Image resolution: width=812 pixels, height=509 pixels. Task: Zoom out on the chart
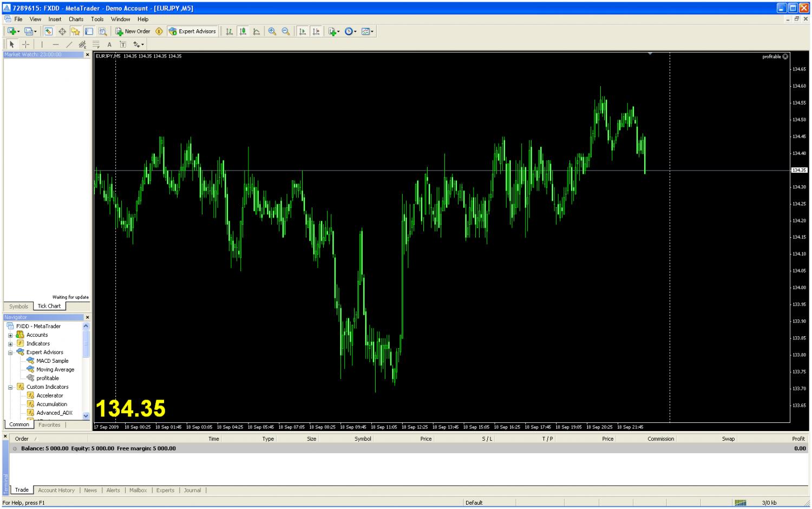(286, 31)
